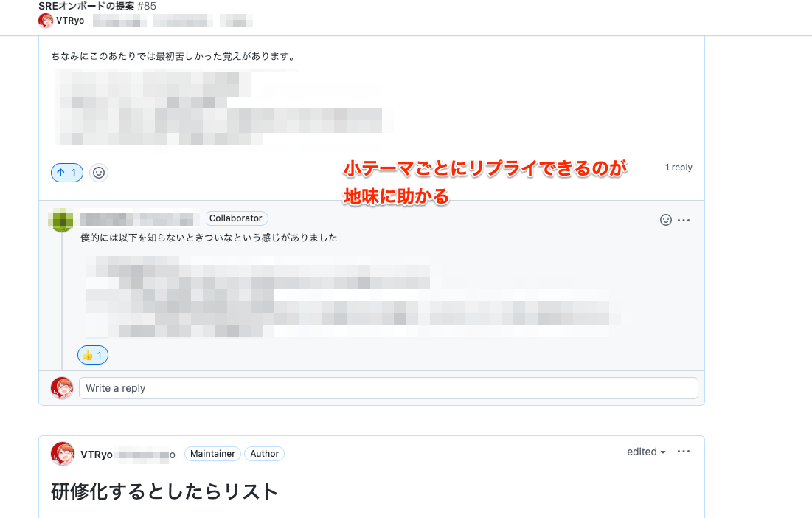Open emoji reaction picker beside the upvote
812x518 pixels.
(x=98, y=173)
